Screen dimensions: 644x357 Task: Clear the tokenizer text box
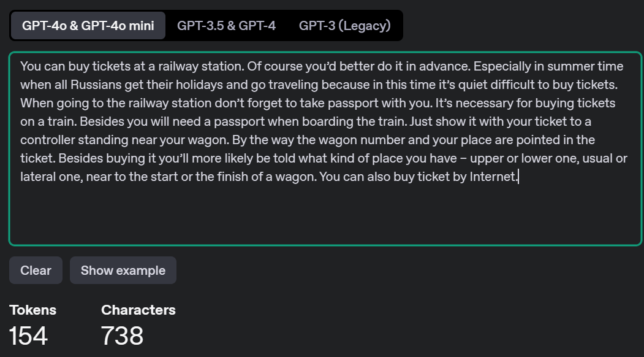pyautogui.click(x=36, y=271)
